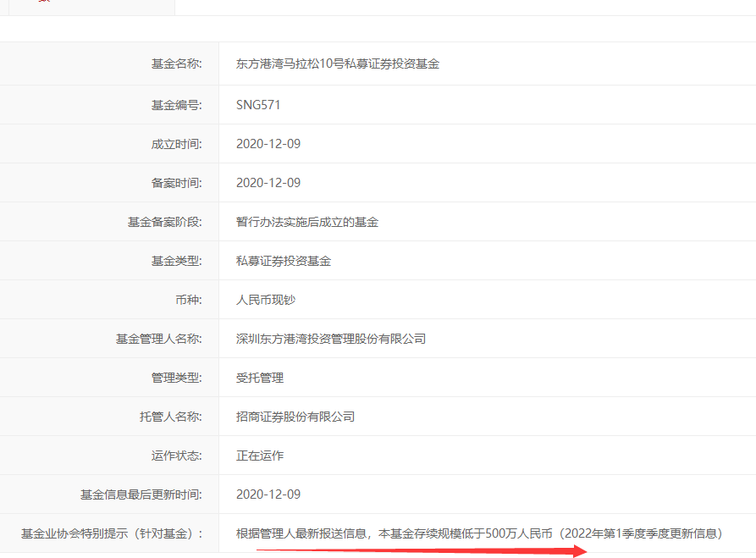This screenshot has height=558, width=756.
Task: Click the fund name 东方港湾马拉松10号私募证券投资基金
Action: pos(337,64)
